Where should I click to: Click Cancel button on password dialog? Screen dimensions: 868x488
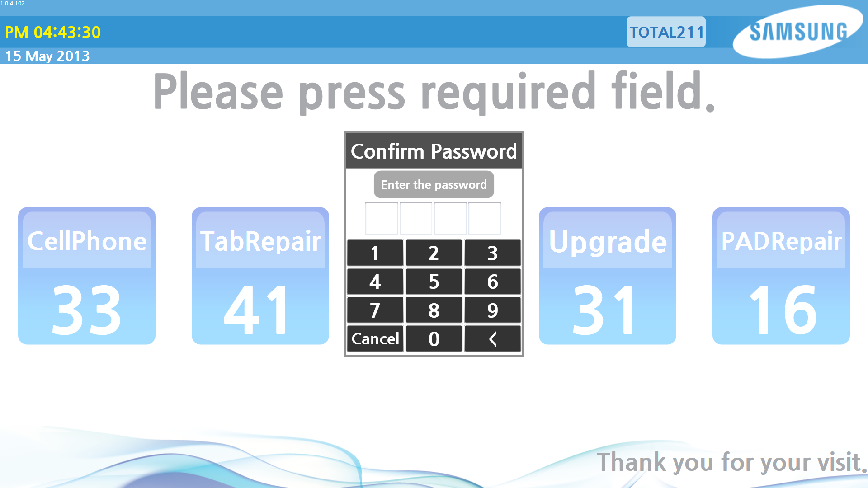click(x=374, y=338)
